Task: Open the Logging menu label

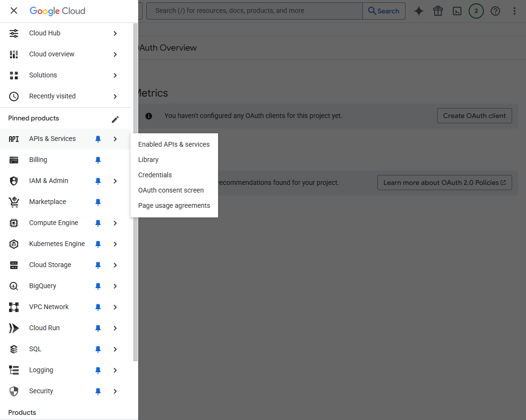Action: 41,370
